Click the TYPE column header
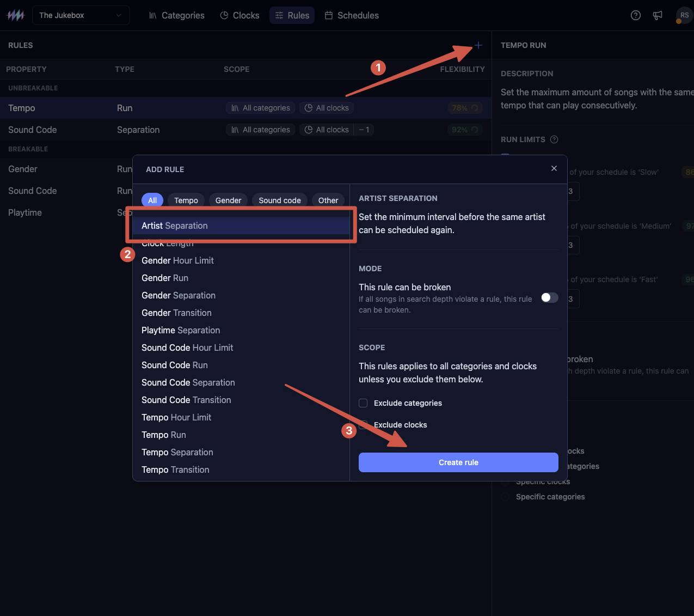 click(x=125, y=69)
